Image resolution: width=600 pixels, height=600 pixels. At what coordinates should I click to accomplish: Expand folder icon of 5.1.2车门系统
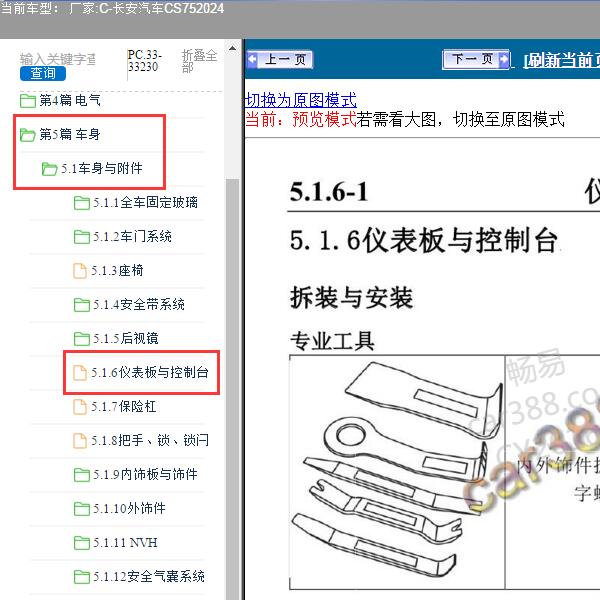[x=82, y=237]
